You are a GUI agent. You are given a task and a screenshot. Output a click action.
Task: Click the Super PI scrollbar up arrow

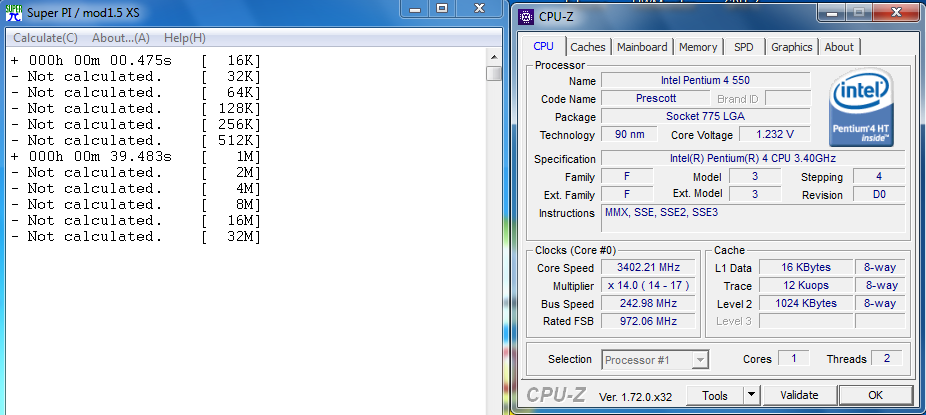pyautogui.click(x=494, y=57)
